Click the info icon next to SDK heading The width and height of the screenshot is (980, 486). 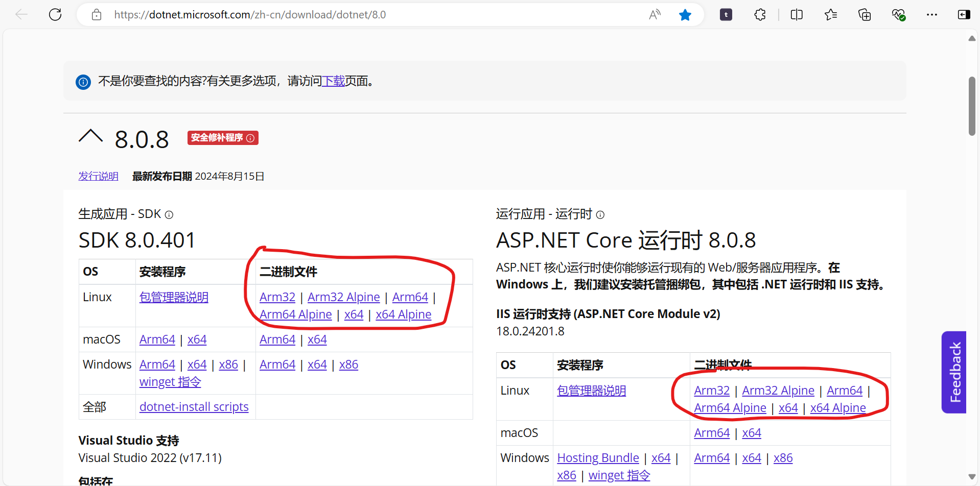169,215
